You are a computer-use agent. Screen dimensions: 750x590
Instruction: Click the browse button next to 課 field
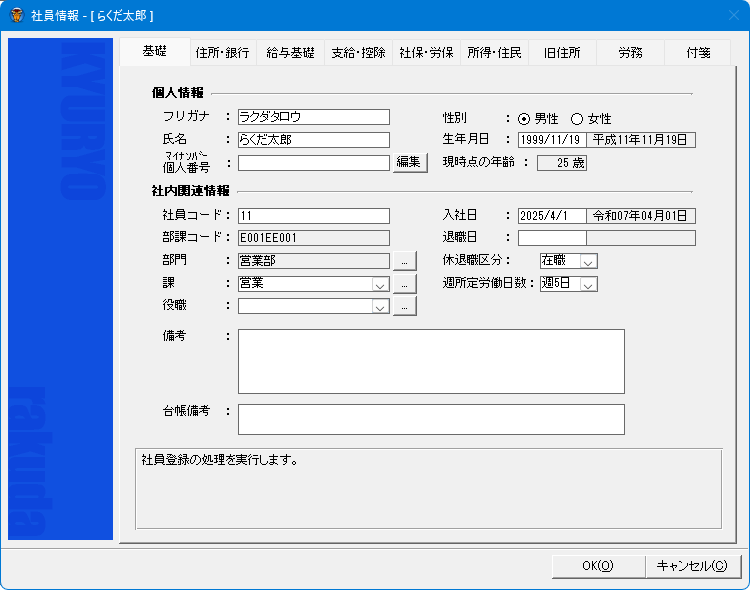coord(404,284)
